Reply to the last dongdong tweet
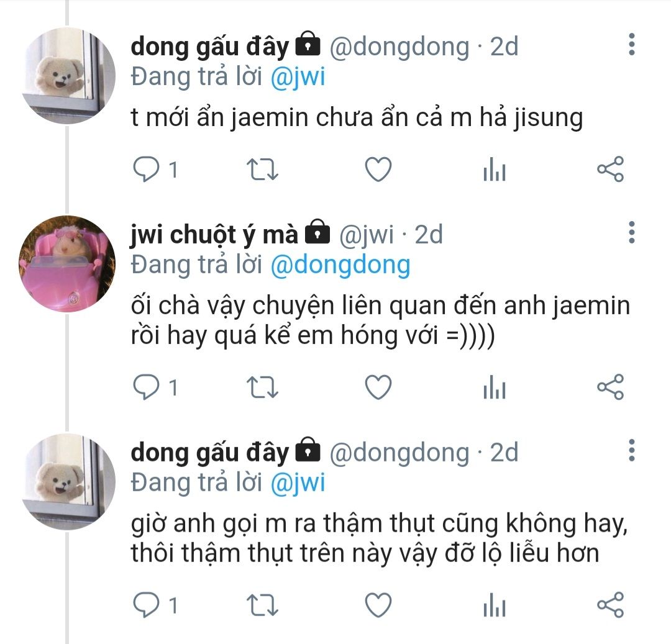 click(147, 605)
